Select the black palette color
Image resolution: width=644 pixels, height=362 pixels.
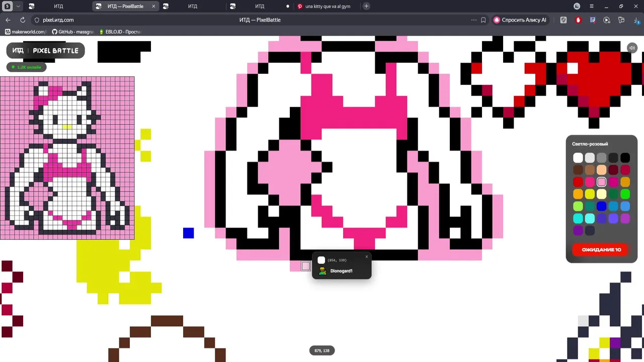pos(625,158)
